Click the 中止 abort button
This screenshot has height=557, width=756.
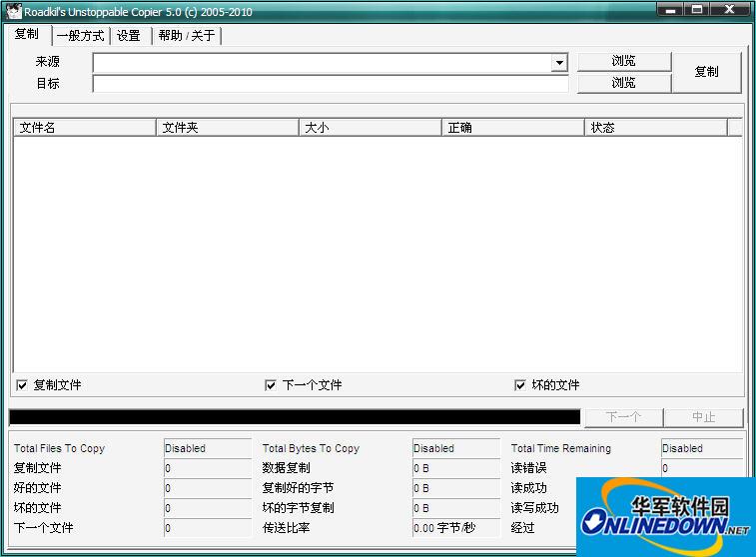click(703, 417)
